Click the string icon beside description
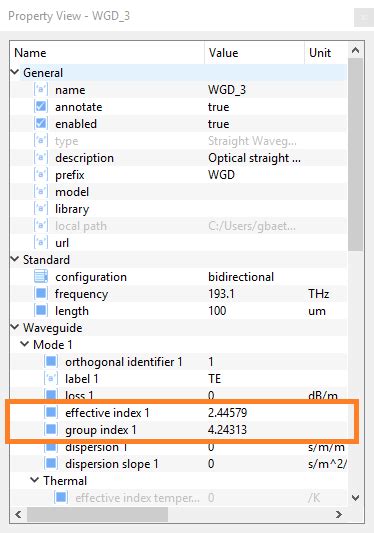 click(x=41, y=157)
